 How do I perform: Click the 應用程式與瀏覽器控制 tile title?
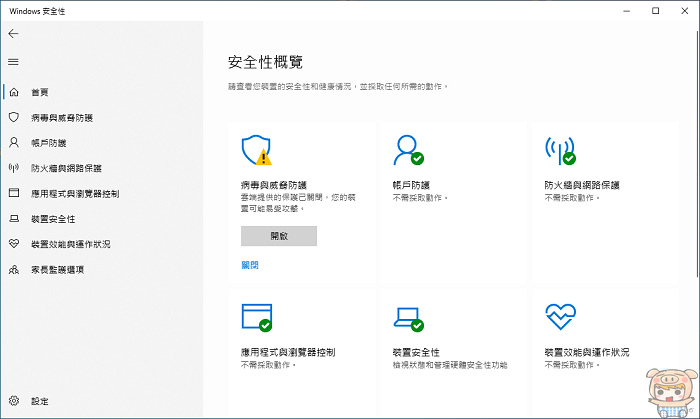tap(288, 352)
